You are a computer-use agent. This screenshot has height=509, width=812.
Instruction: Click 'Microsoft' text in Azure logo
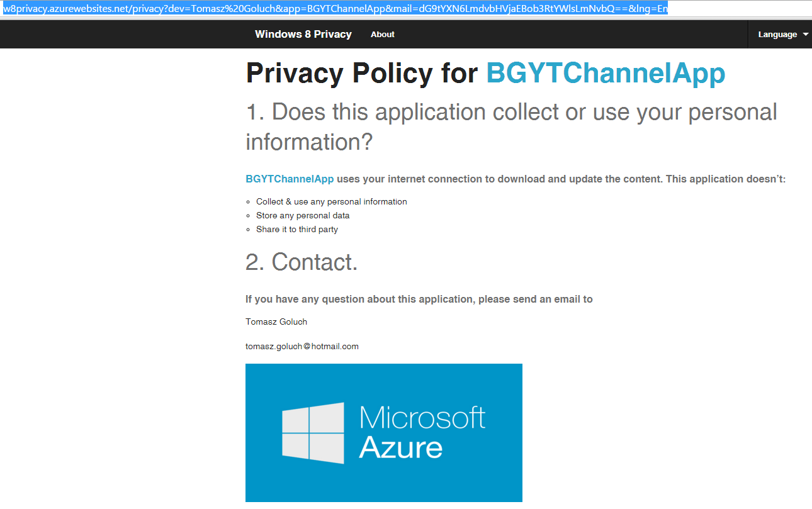422,418
